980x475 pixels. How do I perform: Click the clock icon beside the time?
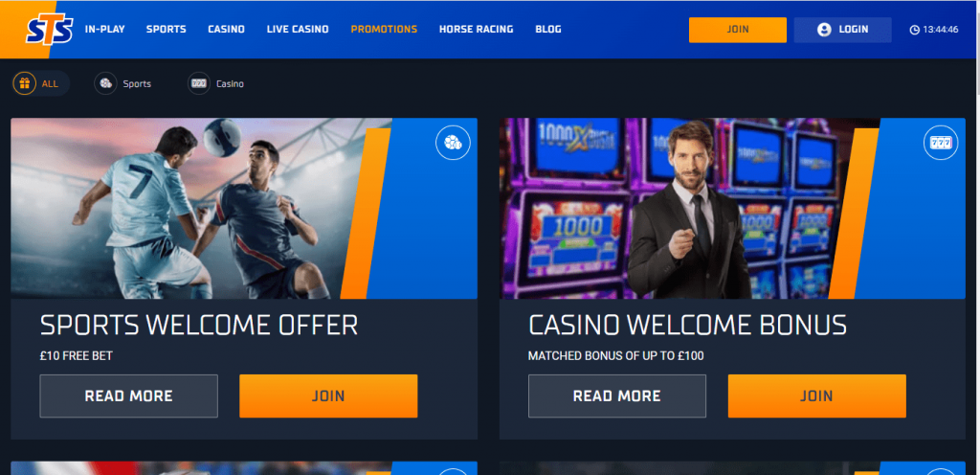pyautogui.click(x=914, y=30)
